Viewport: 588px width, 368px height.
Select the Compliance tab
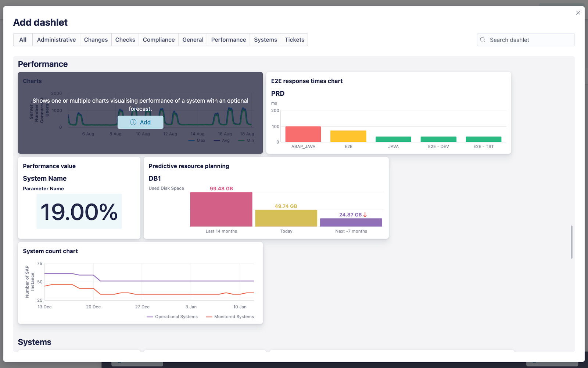pos(158,39)
